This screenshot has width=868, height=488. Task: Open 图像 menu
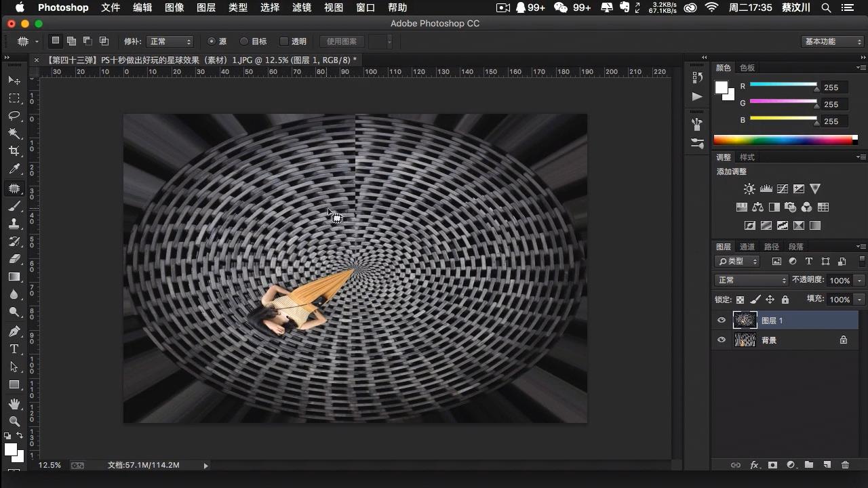point(174,7)
